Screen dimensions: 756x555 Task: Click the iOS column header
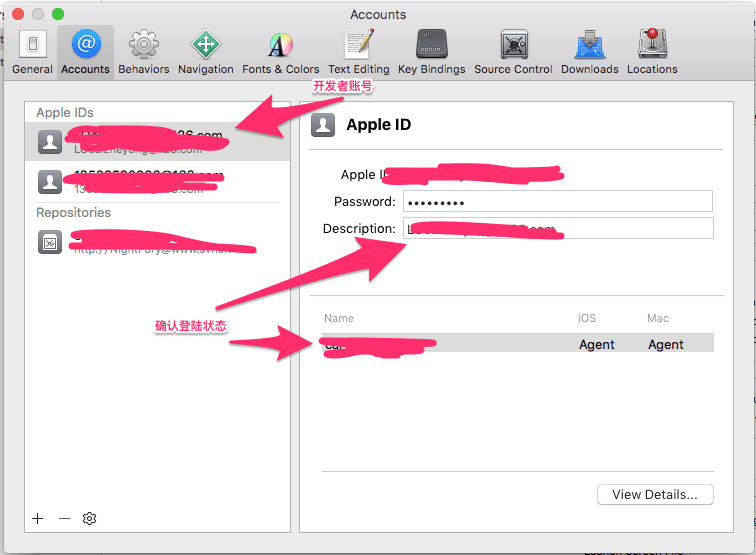(587, 318)
